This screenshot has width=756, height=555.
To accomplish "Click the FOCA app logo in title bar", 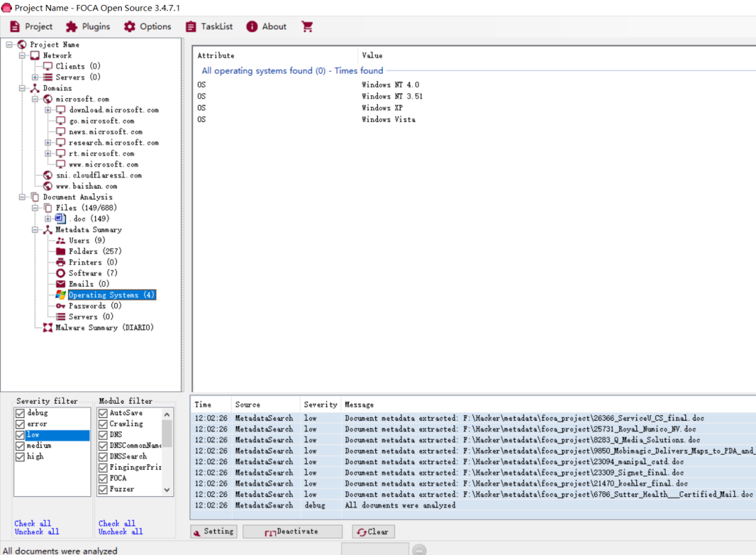I will [x=6, y=8].
